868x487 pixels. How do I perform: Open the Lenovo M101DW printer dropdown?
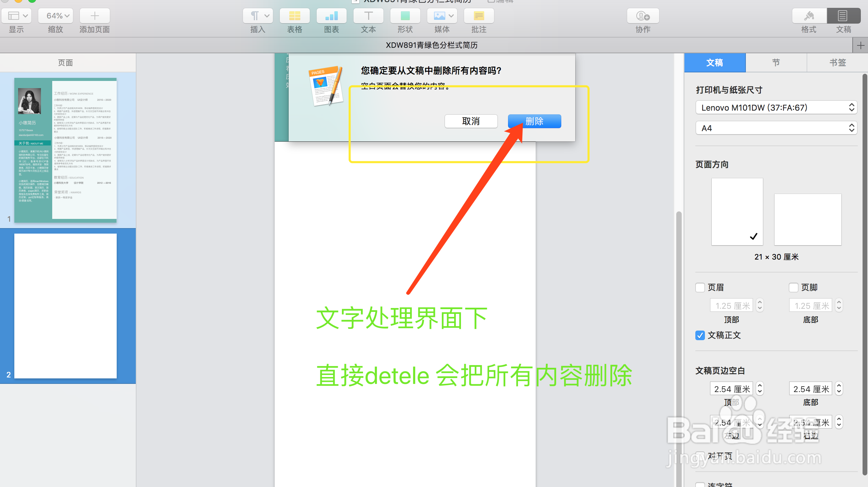click(776, 107)
